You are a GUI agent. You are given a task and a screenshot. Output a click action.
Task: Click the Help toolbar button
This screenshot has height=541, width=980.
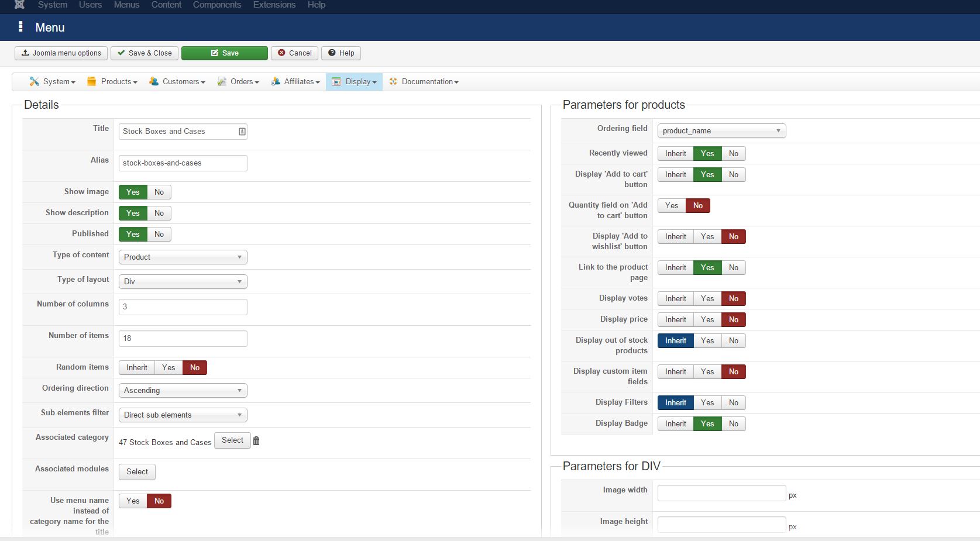[x=341, y=53]
